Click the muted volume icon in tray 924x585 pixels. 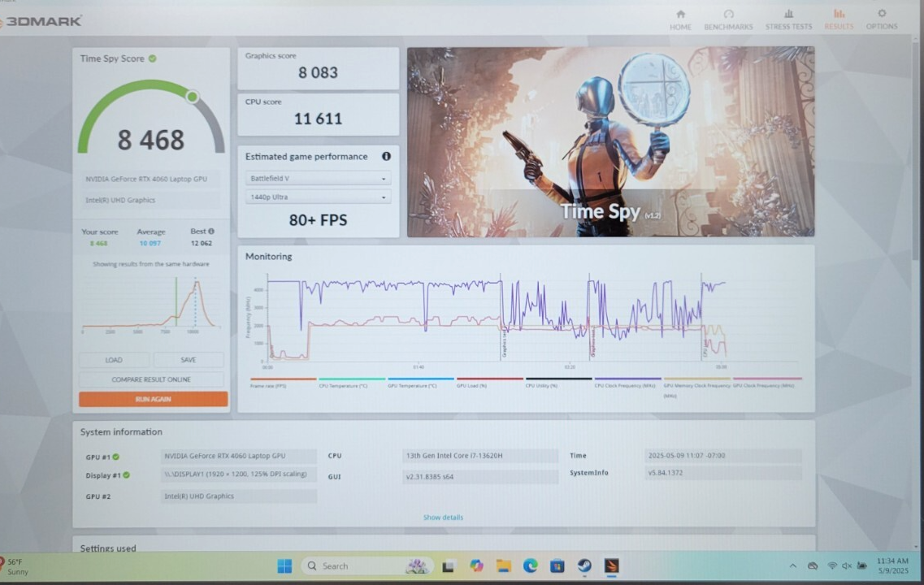pyautogui.click(x=847, y=566)
